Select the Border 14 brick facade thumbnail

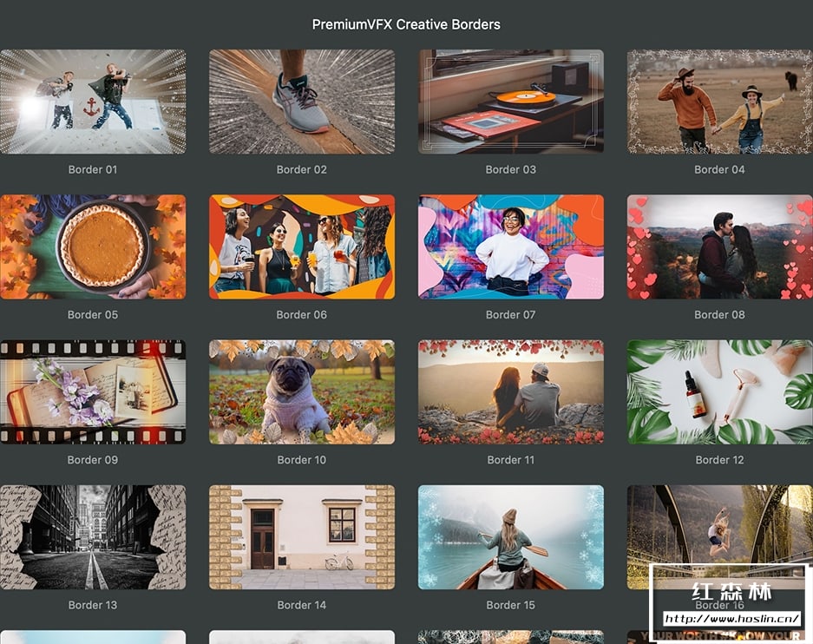(302, 537)
